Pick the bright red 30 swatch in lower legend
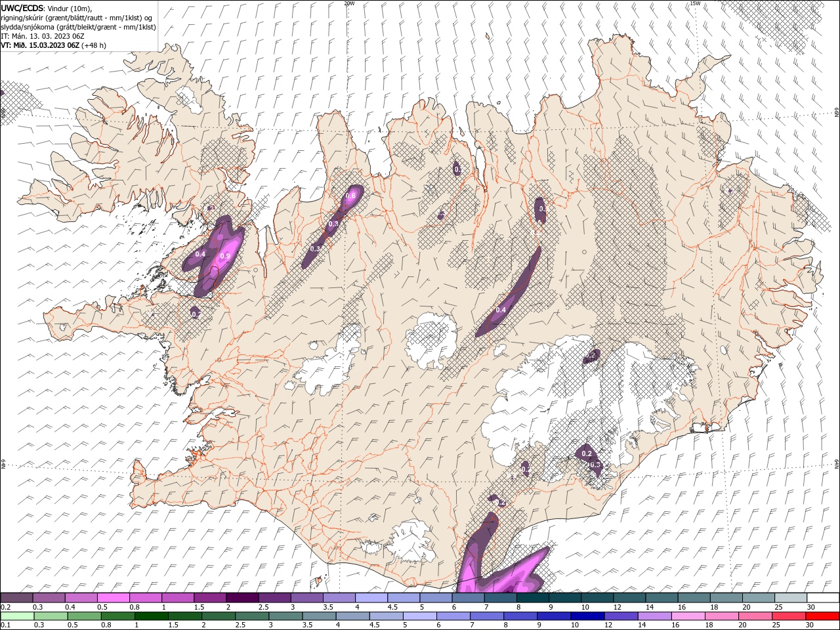The image size is (840, 630). [822, 616]
